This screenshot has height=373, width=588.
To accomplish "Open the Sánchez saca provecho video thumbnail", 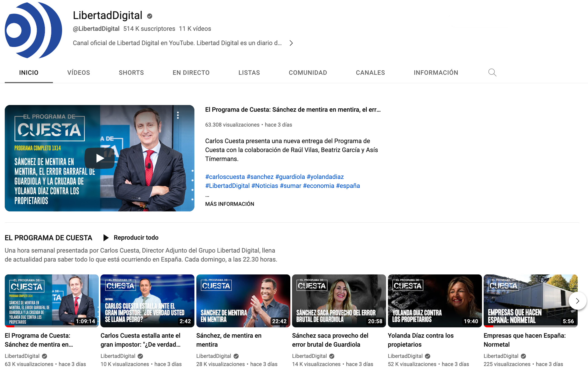I will point(339,300).
